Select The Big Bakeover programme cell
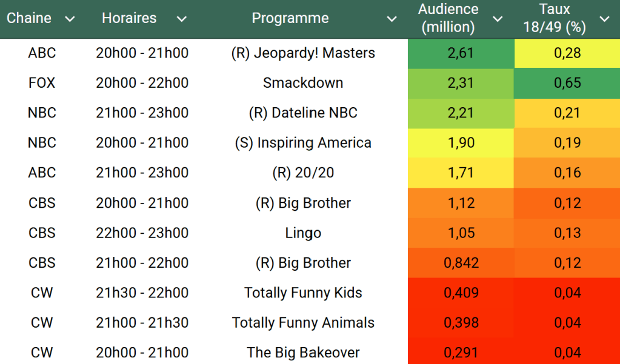The height and width of the screenshot is (364, 620). [x=303, y=352]
